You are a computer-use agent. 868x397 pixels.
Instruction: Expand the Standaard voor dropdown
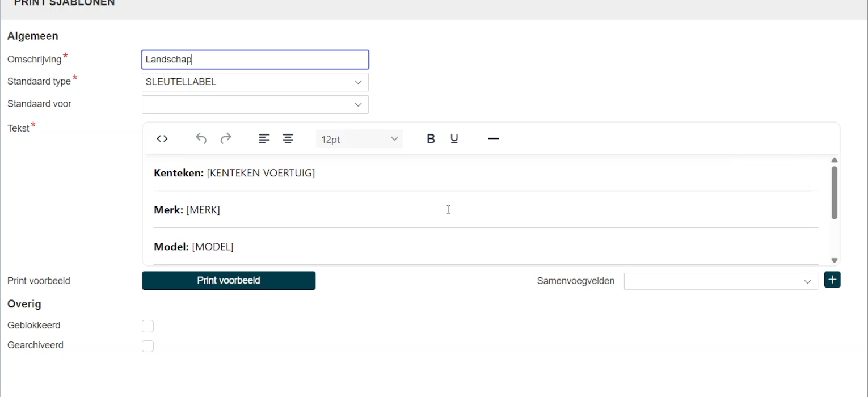click(x=255, y=104)
